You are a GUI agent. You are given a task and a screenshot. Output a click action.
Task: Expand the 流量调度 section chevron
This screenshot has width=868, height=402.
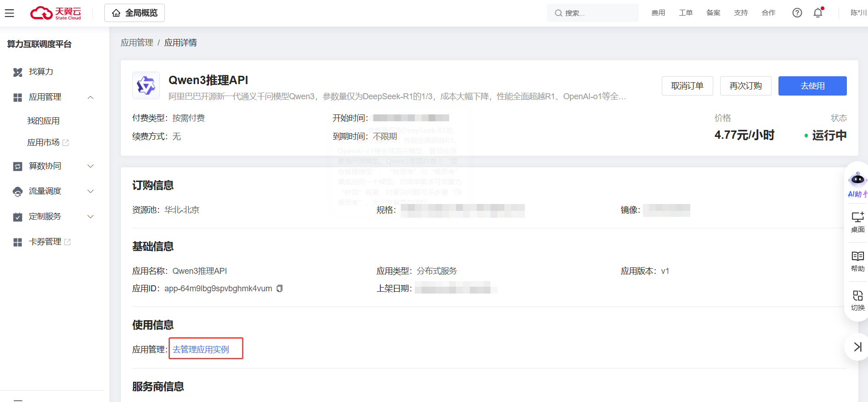pos(90,192)
